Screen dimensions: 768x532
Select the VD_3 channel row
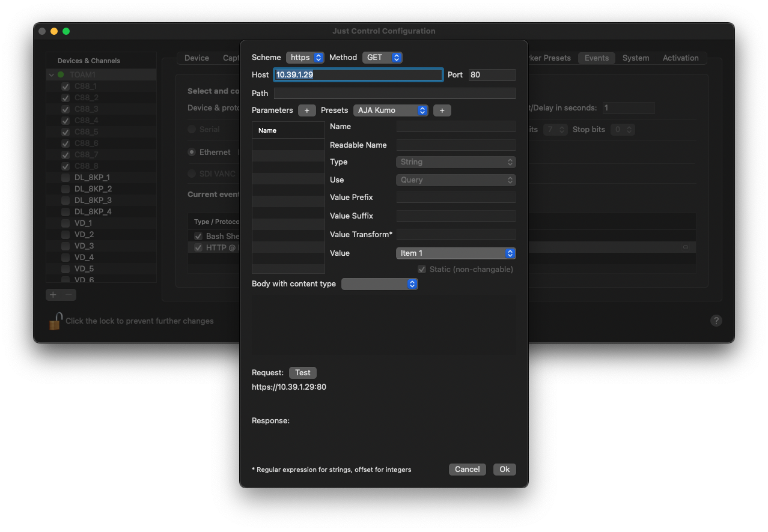(x=101, y=246)
